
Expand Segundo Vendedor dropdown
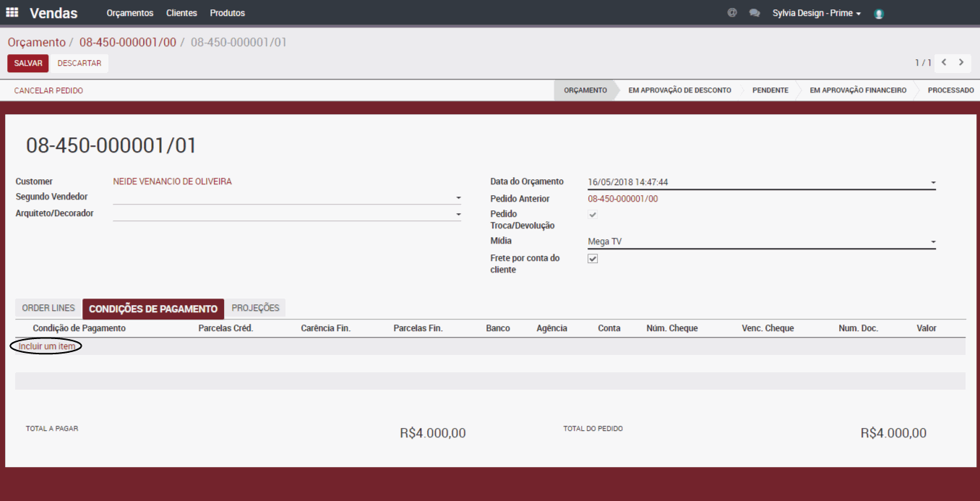click(x=458, y=197)
